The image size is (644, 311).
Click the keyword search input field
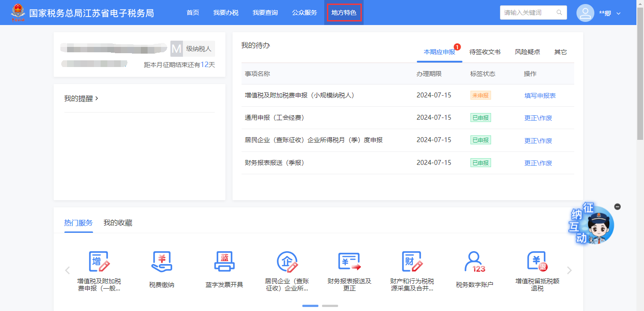tap(529, 13)
